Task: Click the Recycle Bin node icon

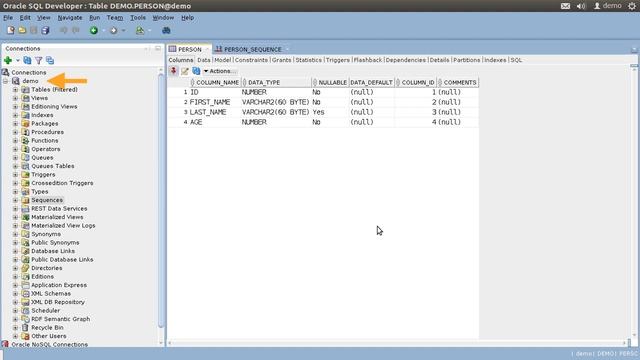Action: click(25, 327)
